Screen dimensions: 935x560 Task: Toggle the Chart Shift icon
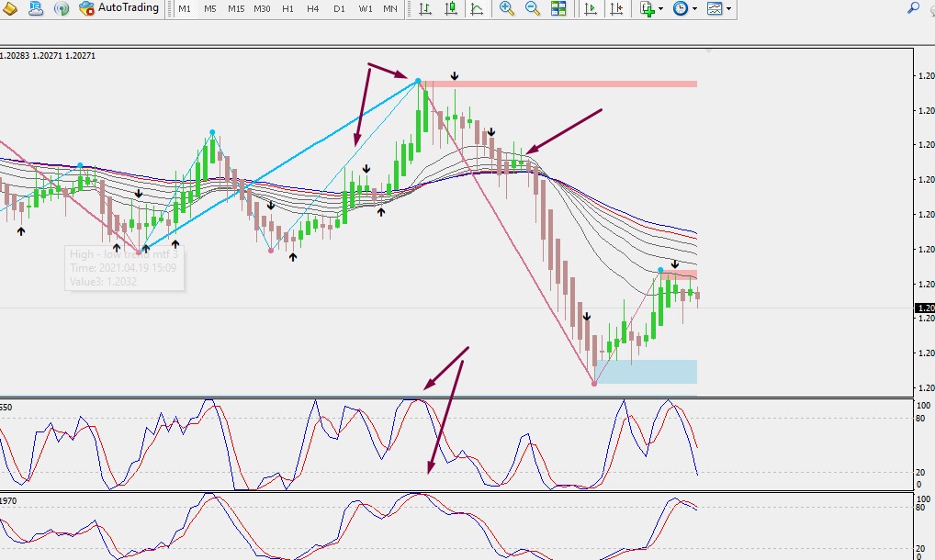pyautogui.click(x=616, y=8)
